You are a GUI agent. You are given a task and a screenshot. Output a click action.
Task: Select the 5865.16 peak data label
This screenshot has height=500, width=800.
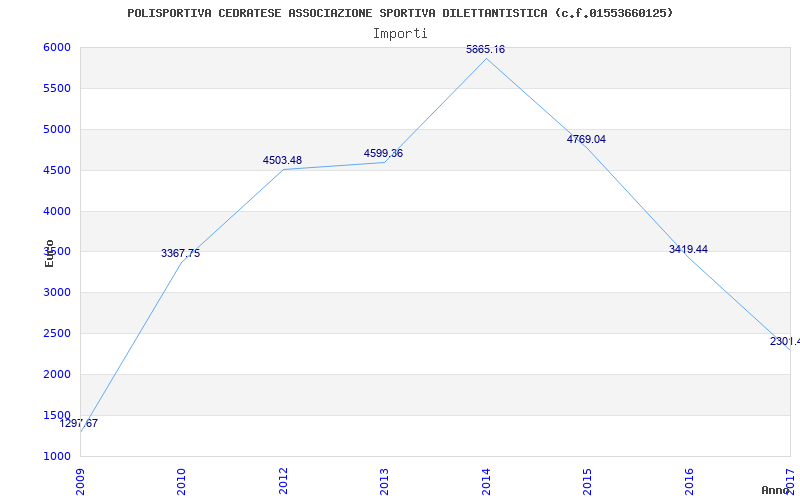coord(485,49)
